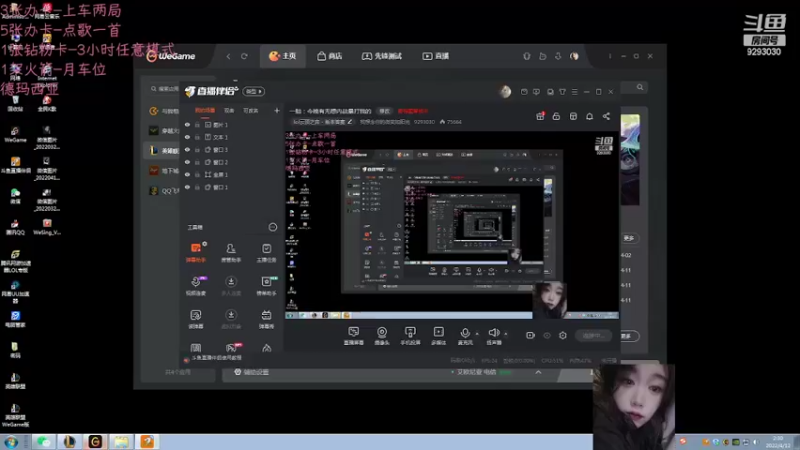Toggle visibility eye of 窗口 1 source
This screenshot has width=800, height=450.
(187, 187)
